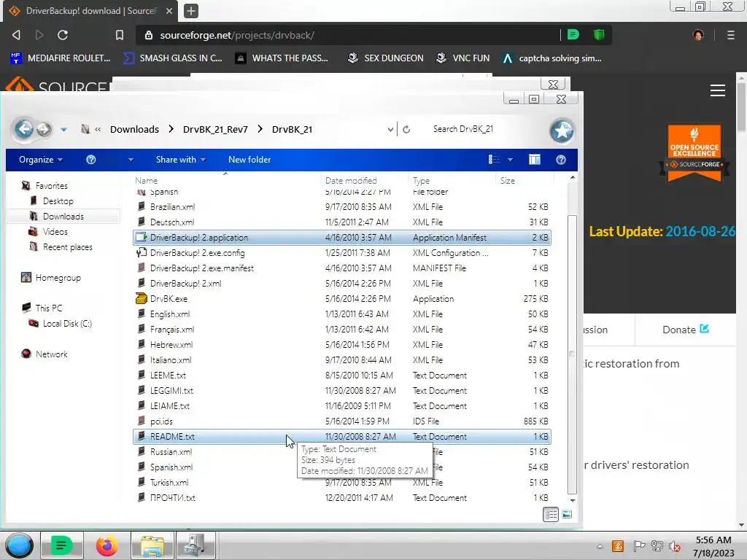This screenshot has width=747, height=560.
Task: Open the Organize menu
Action: click(41, 160)
